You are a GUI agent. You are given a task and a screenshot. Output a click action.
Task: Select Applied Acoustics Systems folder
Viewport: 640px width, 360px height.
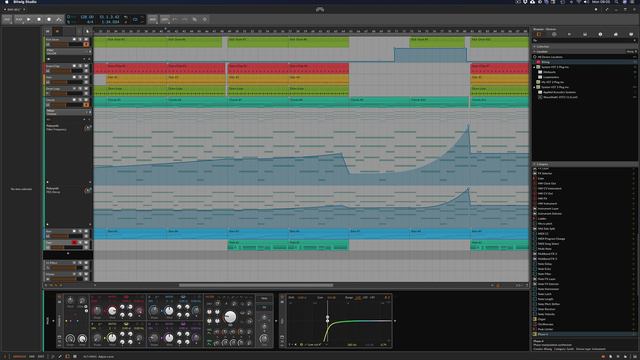[x=559, y=92]
